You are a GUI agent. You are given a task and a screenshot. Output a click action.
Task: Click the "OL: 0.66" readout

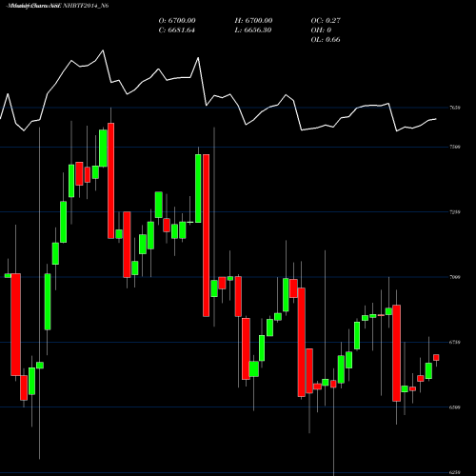tap(326, 40)
